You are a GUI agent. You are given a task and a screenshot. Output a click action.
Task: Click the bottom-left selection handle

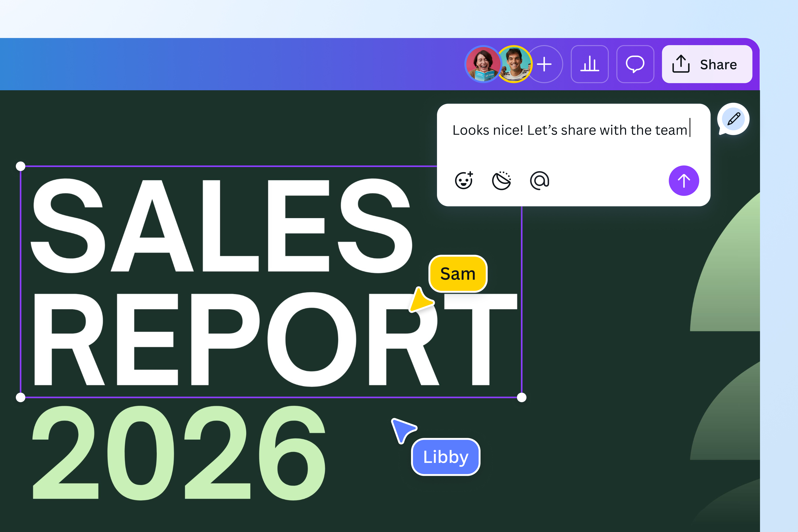point(21,397)
